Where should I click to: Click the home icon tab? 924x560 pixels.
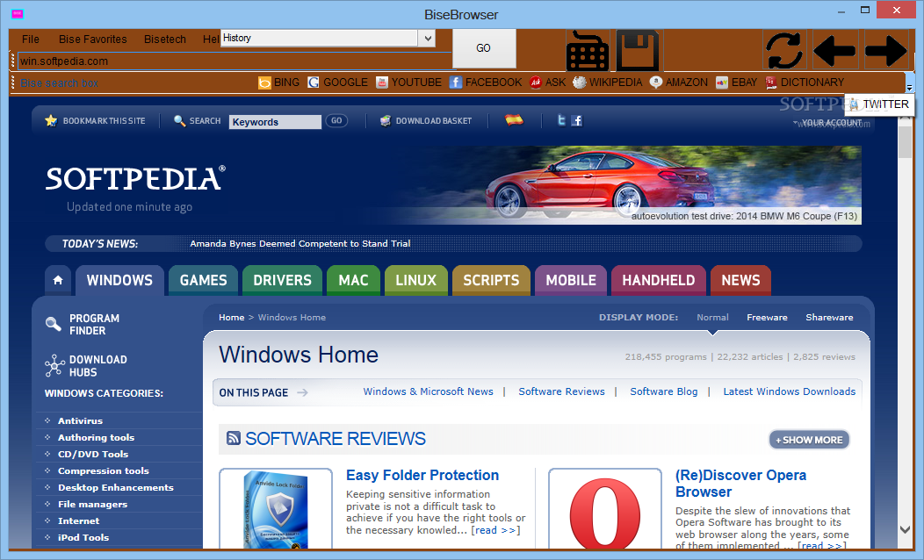tap(58, 280)
